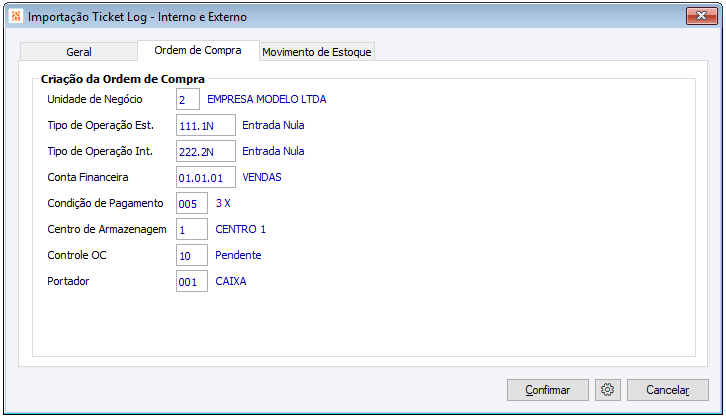Click the EMPRESA MODELO LTDA text

pos(267,99)
